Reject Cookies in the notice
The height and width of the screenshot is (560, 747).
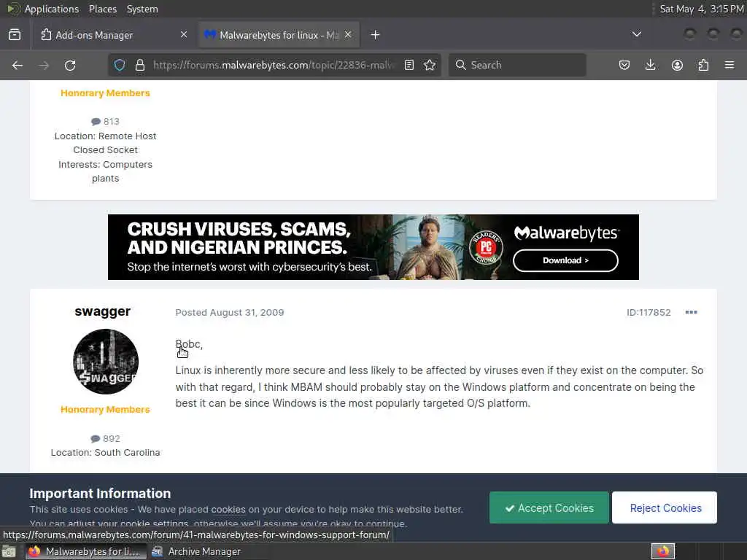point(665,507)
